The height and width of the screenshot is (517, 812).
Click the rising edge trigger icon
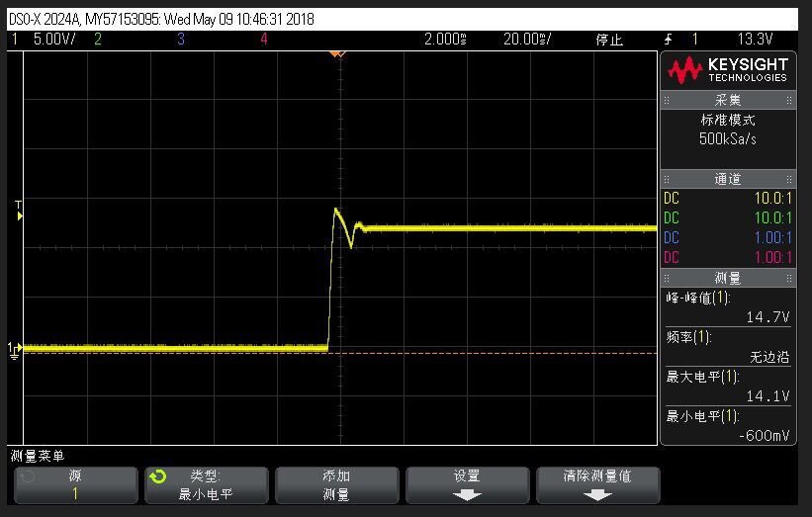coord(669,39)
